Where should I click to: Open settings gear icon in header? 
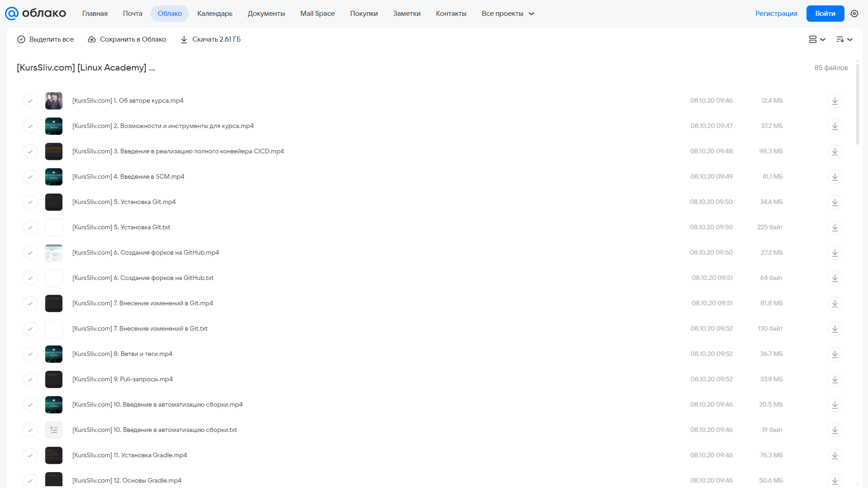point(854,14)
